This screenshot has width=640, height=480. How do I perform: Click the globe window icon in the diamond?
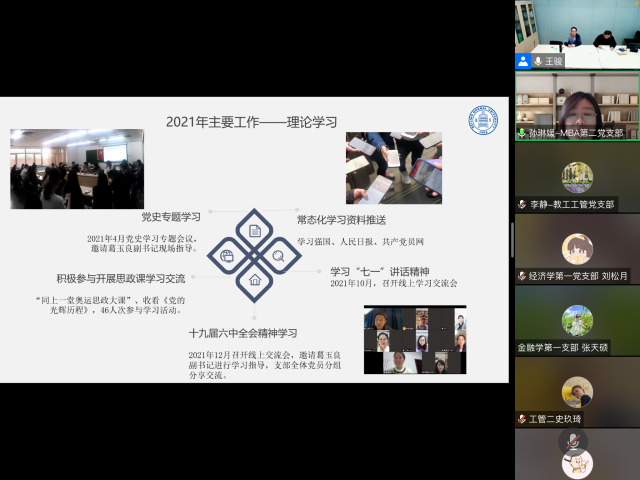coord(229,256)
